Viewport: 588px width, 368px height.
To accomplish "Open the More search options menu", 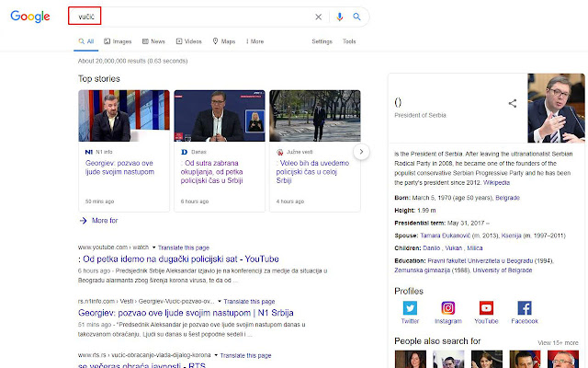I will tap(255, 41).
